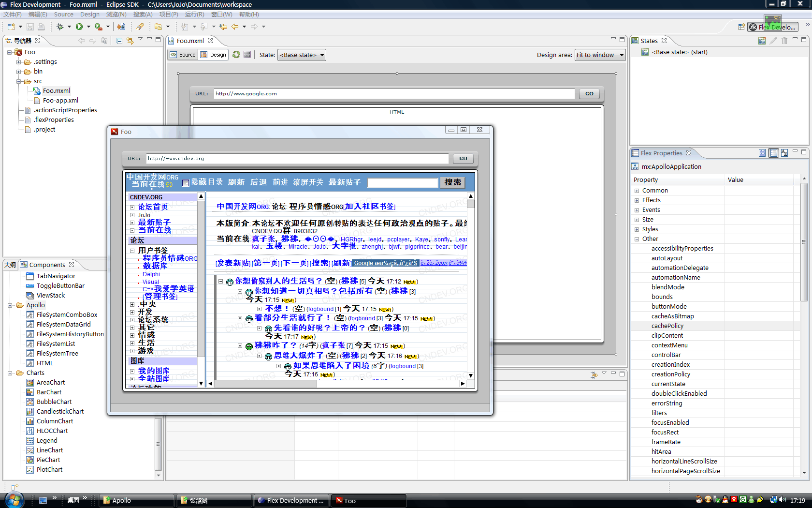This screenshot has height=508, width=812.
Task: Click the green Run icon
Action: [x=79, y=27]
